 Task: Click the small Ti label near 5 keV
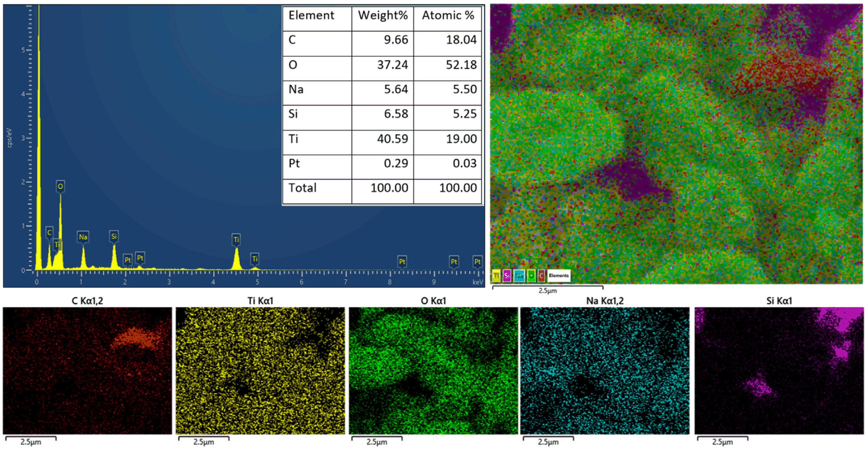click(x=255, y=259)
